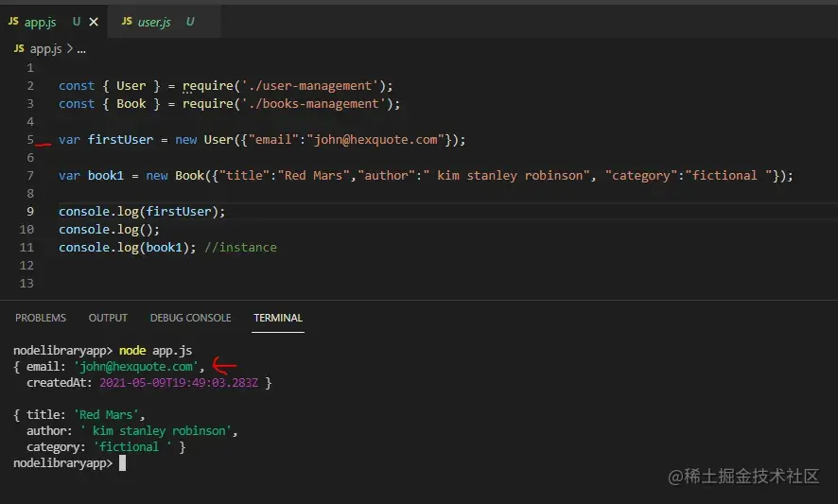Click on './books-management' string in line 3

click(314, 104)
